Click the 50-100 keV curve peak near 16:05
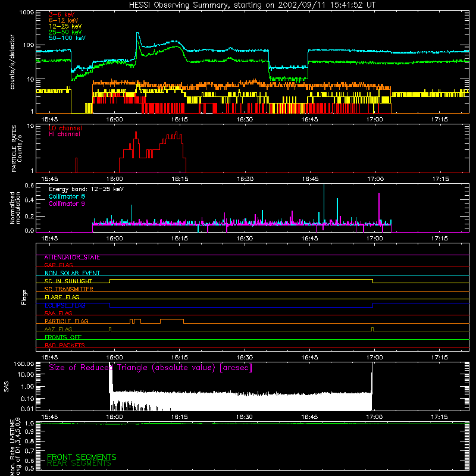Image resolution: width=476 pixels, height=476 pixels. [137, 33]
